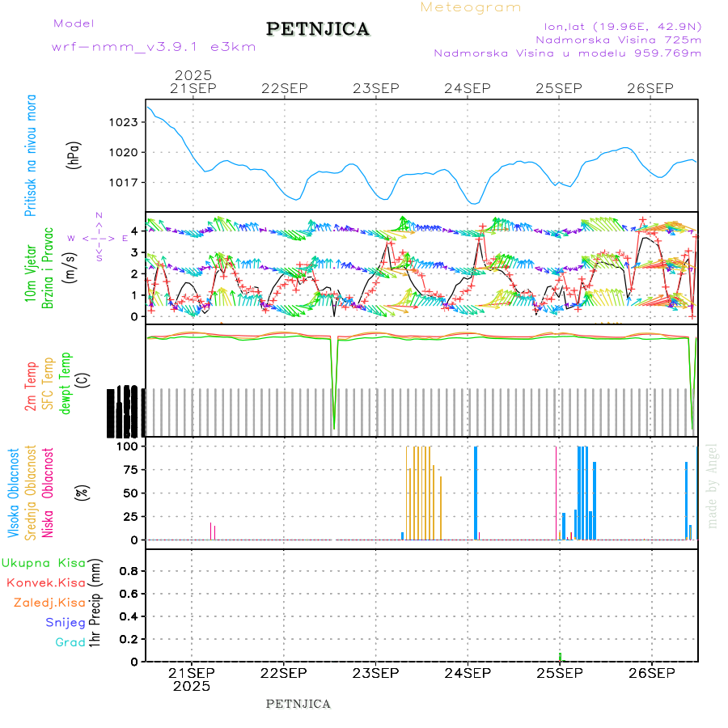Click the Pritisak na nivou mora axis label
The height and width of the screenshot is (728, 728).
tap(31, 155)
